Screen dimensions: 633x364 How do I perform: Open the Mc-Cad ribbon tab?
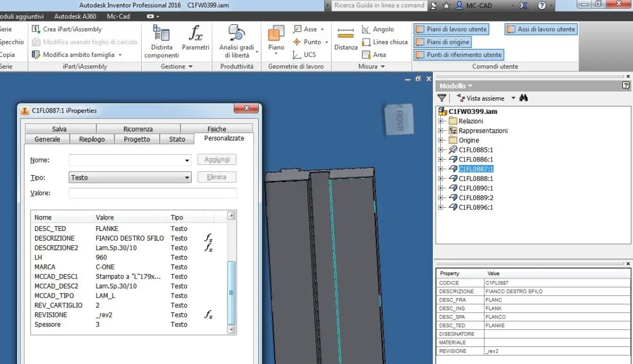pyautogui.click(x=118, y=16)
